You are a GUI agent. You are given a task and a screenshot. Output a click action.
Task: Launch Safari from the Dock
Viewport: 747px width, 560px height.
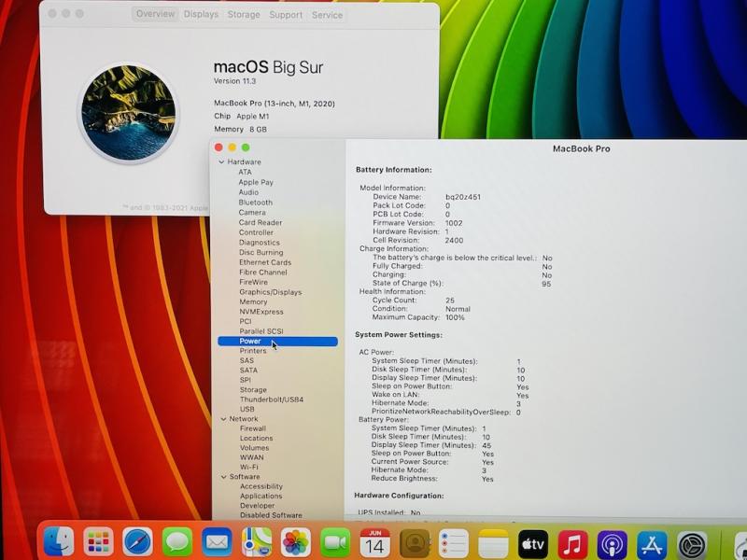click(x=137, y=542)
